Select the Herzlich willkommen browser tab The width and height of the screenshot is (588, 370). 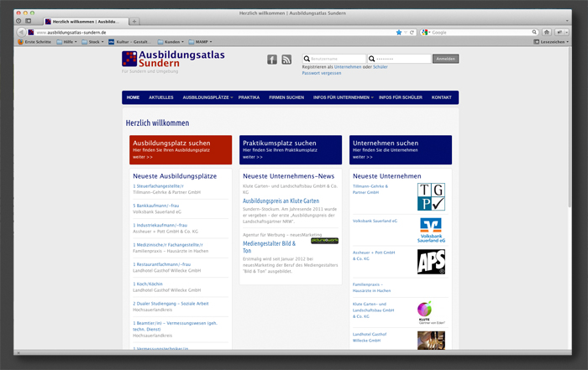click(x=86, y=21)
